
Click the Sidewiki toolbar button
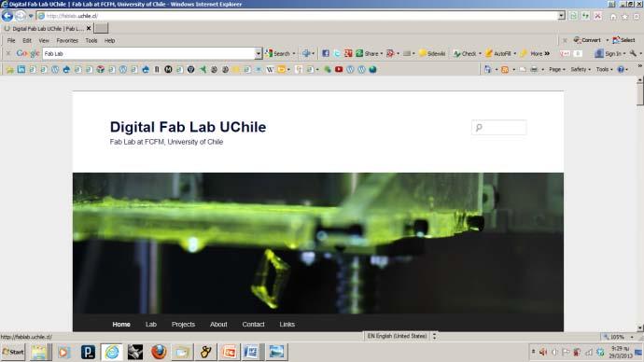[432, 53]
